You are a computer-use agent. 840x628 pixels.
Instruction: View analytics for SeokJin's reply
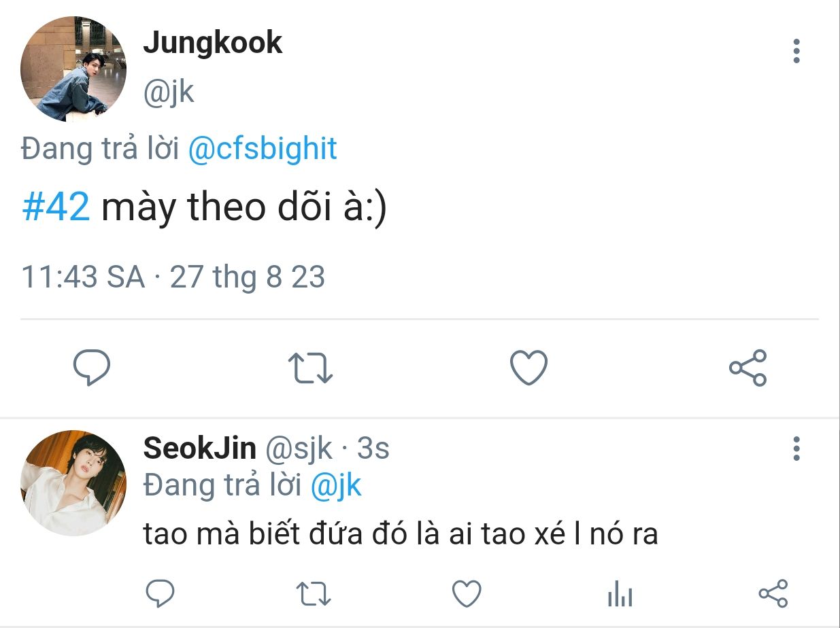click(620, 595)
